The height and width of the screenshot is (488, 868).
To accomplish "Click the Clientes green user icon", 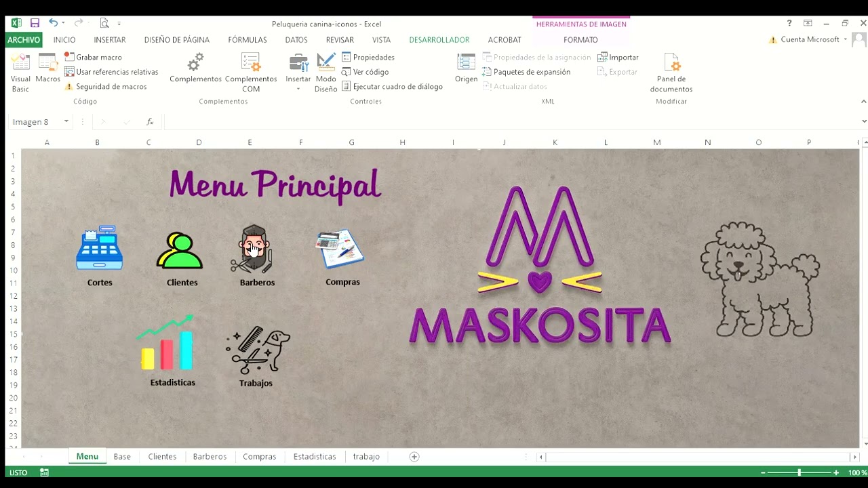I will 180,251.
